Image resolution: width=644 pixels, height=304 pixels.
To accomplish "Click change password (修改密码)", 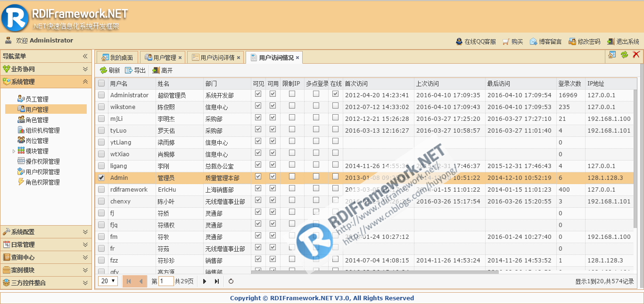I will 585,42.
